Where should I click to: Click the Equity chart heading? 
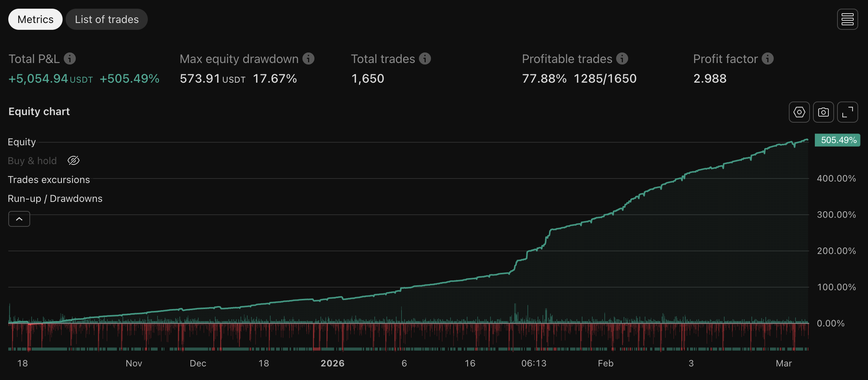click(x=39, y=112)
